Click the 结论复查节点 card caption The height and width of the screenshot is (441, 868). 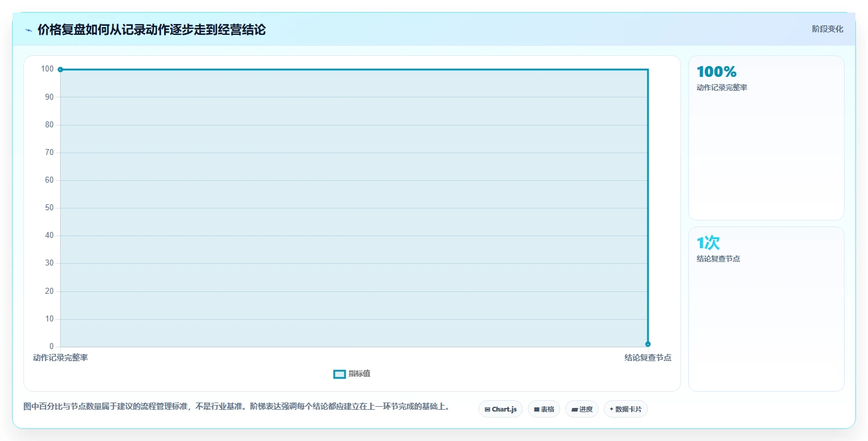pyautogui.click(x=718, y=259)
